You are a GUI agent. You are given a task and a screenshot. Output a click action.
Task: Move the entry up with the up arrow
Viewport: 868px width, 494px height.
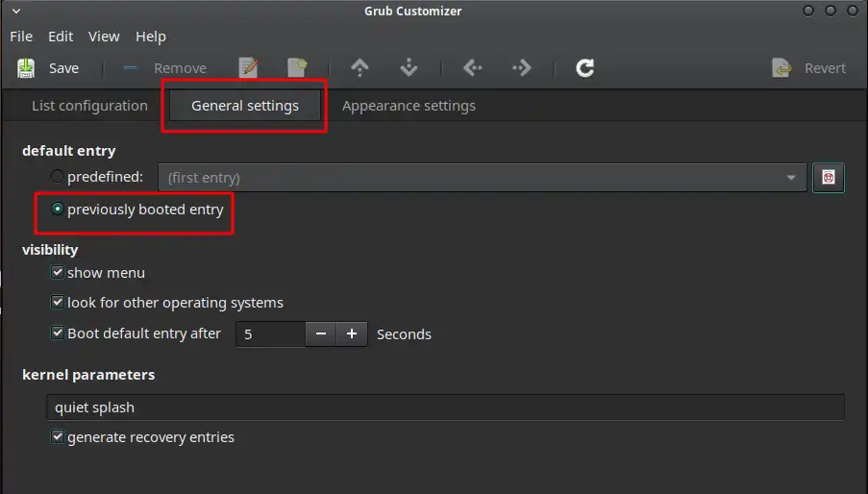coord(360,67)
